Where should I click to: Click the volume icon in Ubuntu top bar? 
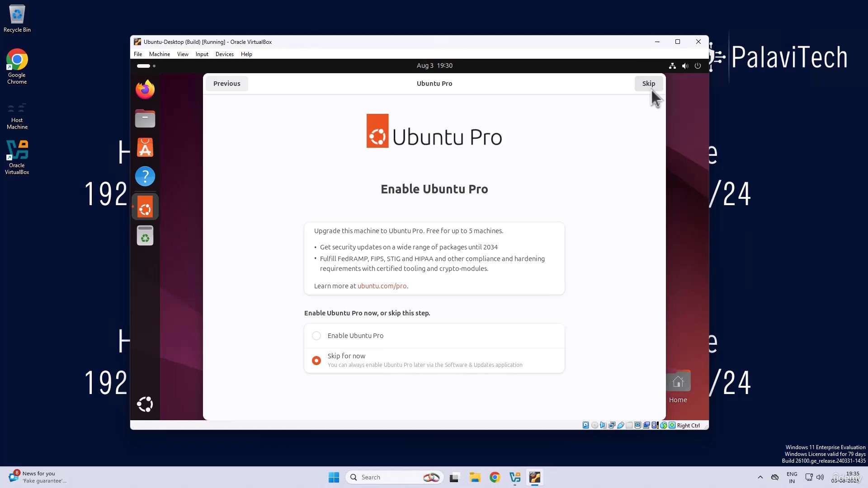(x=685, y=66)
